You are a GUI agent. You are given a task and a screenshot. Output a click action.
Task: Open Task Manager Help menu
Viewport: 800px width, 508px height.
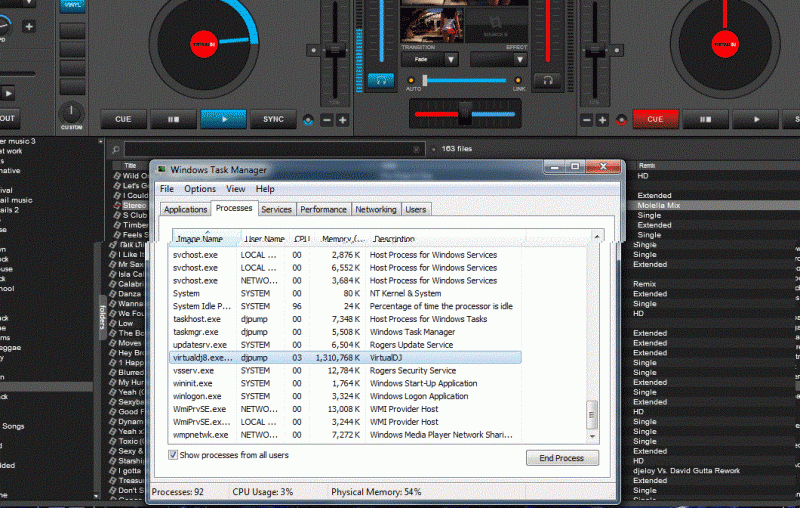point(265,189)
